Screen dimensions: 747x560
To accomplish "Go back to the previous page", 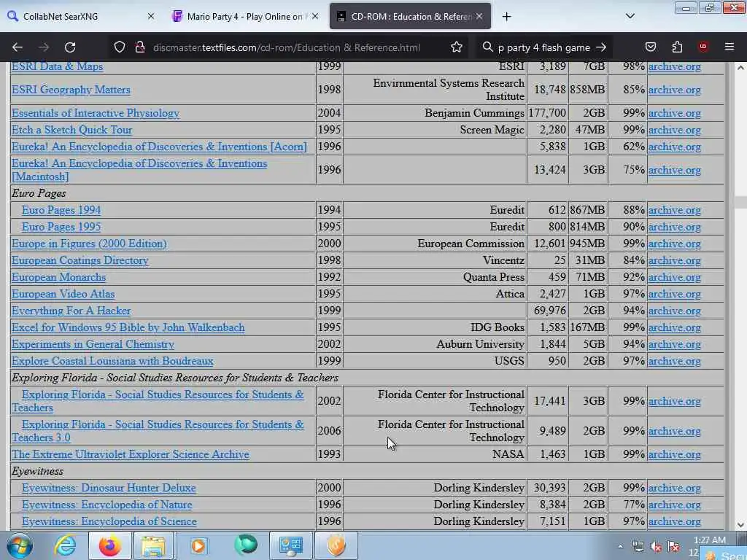I will point(18,47).
